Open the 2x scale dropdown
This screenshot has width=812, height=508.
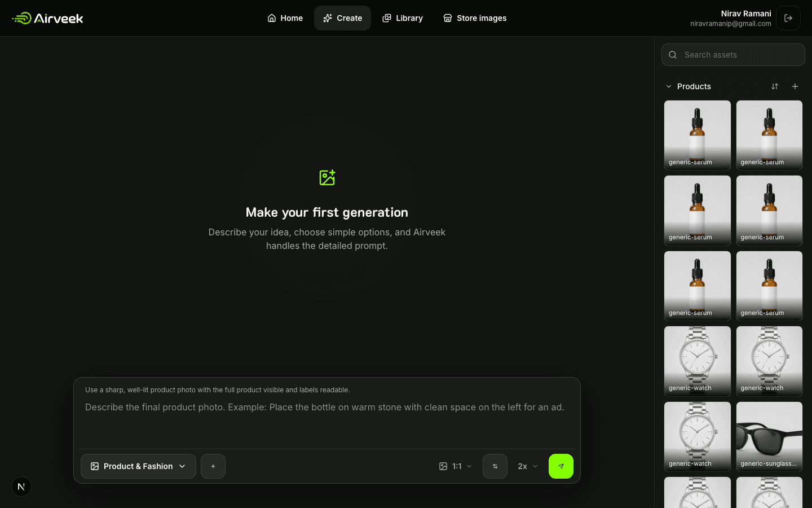tap(528, 466)
